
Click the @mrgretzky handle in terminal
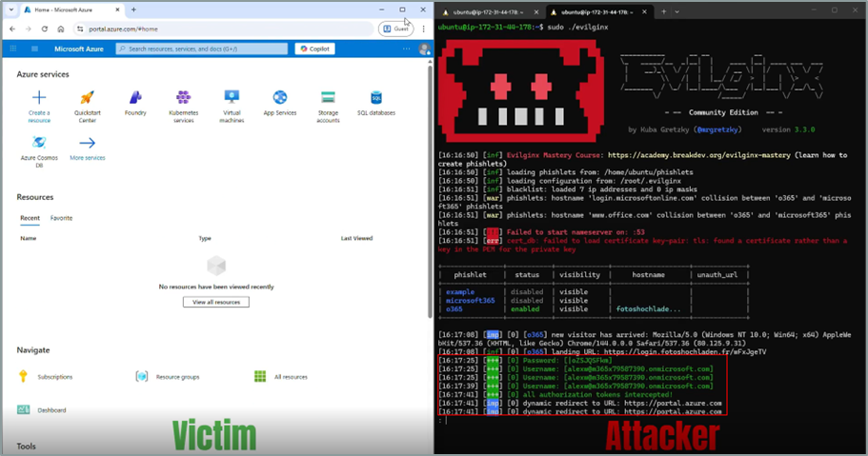(718, 130)
